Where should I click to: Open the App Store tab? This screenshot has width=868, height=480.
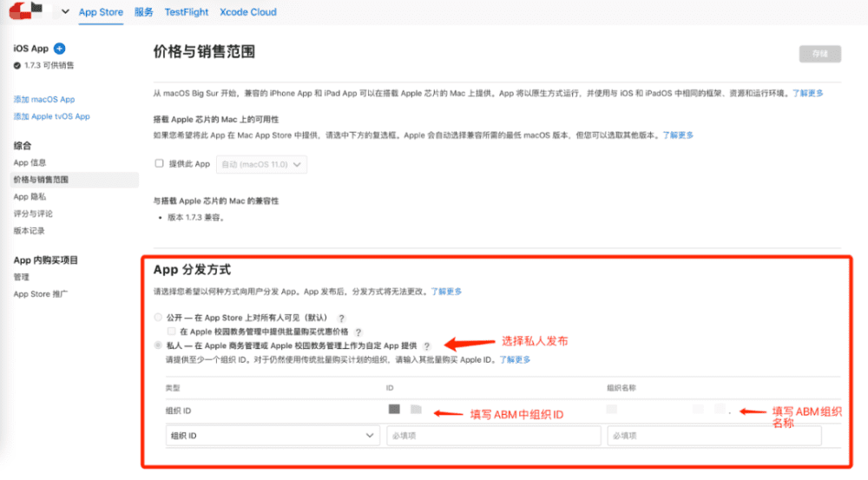(101, 12)
